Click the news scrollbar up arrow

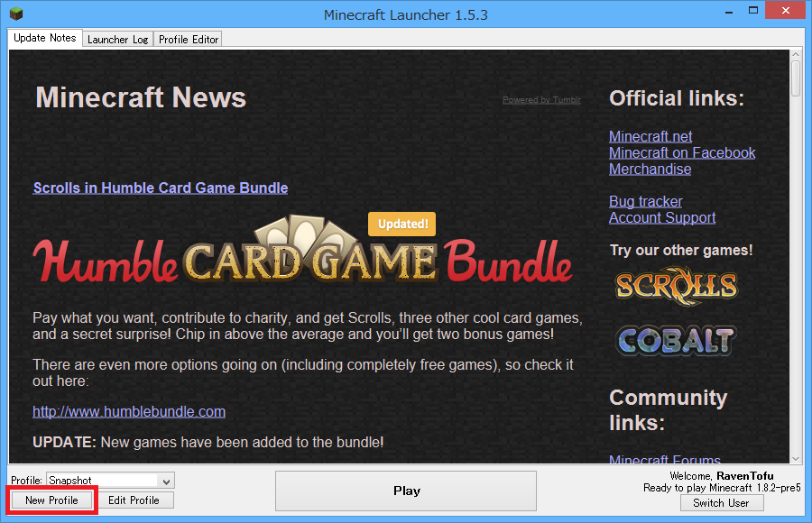click(x=796, y=54)
